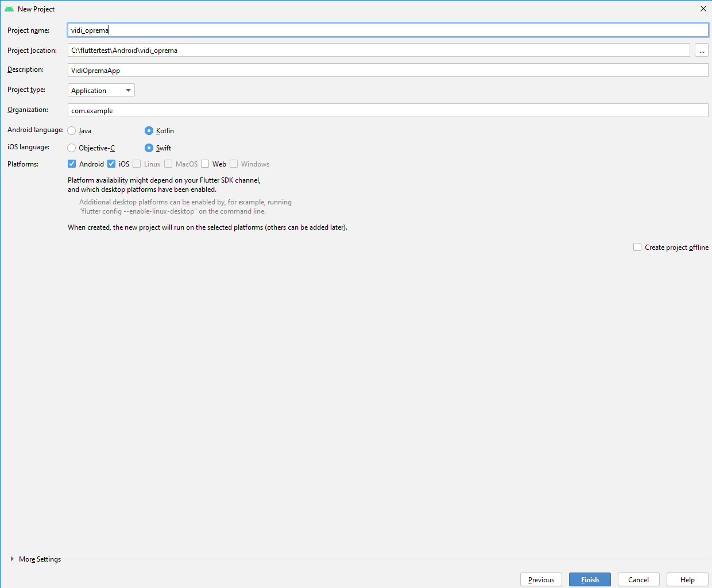Image resolution: width=712 pixels, height=588 pixels.
Task: Open Help for the dialog
Action: 687,579
